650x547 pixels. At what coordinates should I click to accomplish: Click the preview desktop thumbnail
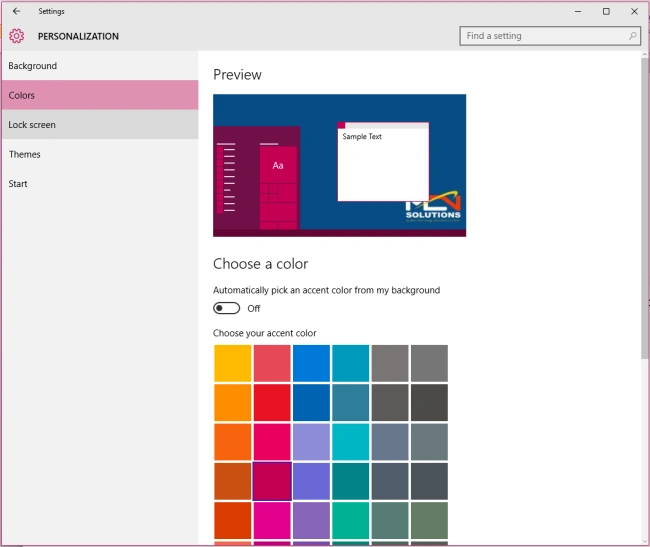340,165
